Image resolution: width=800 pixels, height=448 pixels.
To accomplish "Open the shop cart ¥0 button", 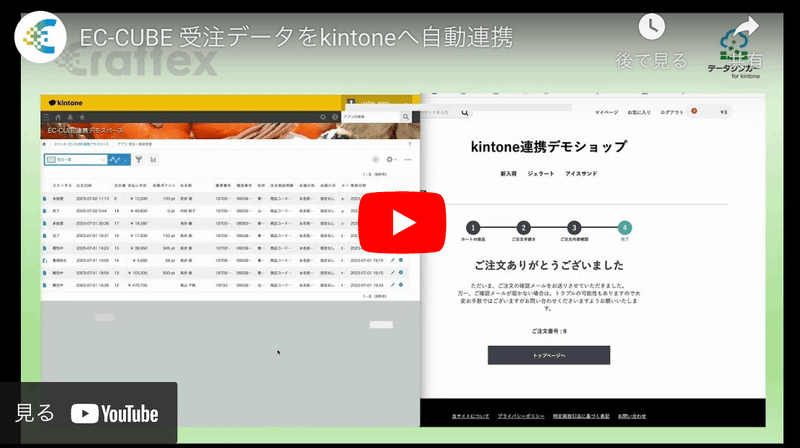I will (x=710, y=112).
